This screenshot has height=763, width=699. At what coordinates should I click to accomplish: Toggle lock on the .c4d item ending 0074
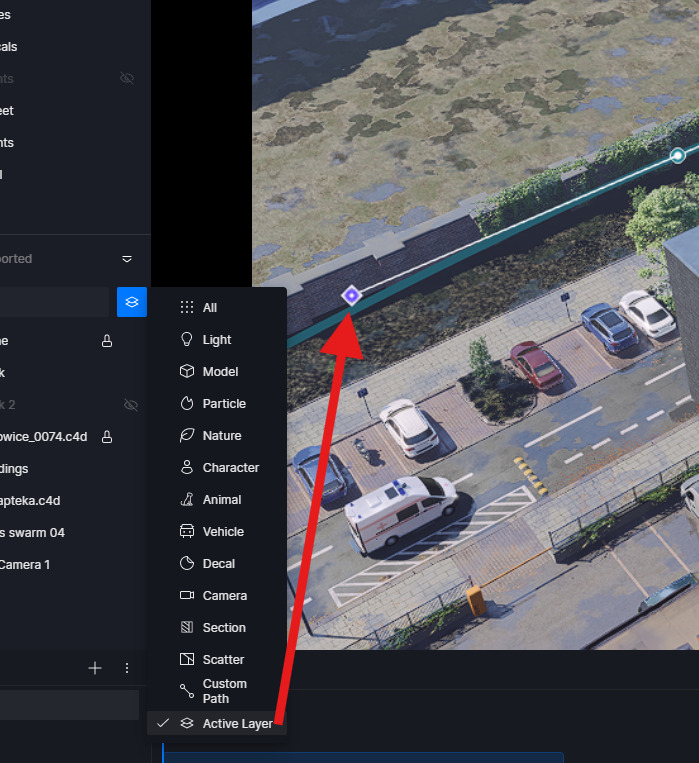(x=107, y=437)
